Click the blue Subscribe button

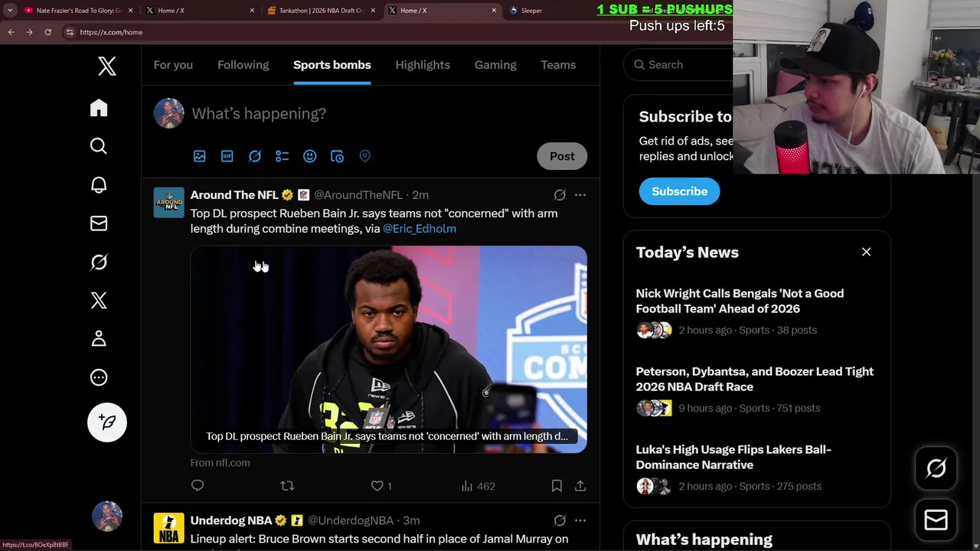[x=680, y=191]
